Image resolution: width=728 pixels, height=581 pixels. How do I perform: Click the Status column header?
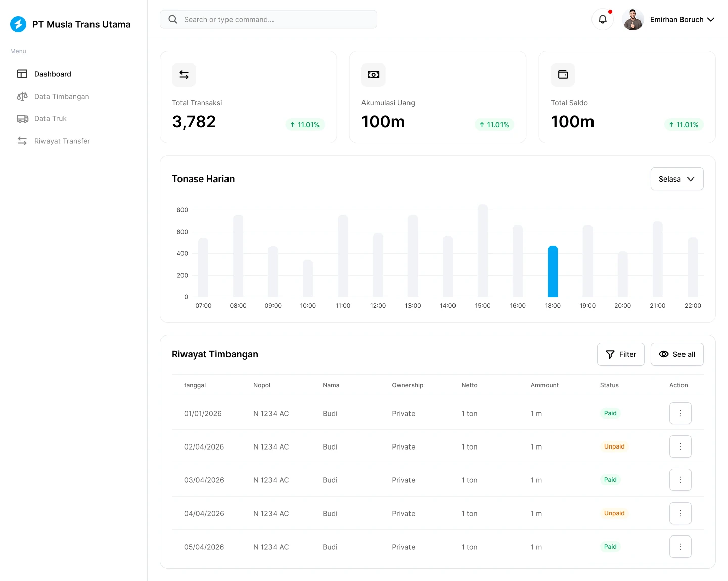pyautogui.click(x=609, y=385)
